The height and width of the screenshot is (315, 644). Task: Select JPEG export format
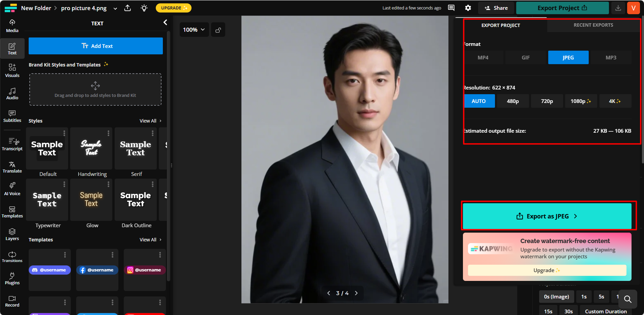568,57
